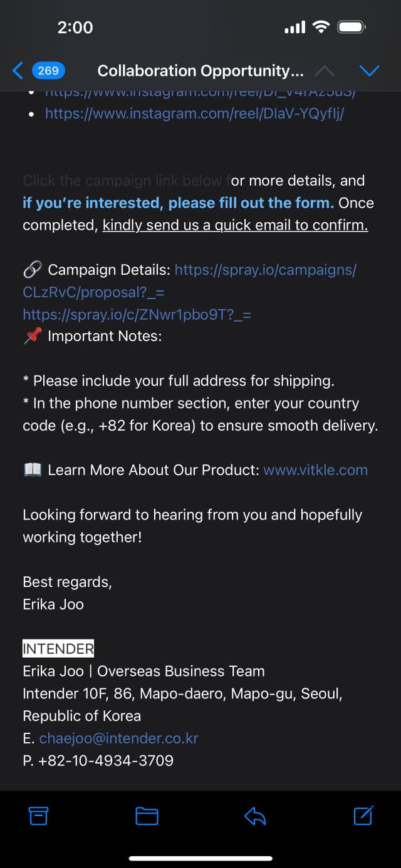Tap the 269 unread count badge
The image size is (401, 868).
(48, 71)
